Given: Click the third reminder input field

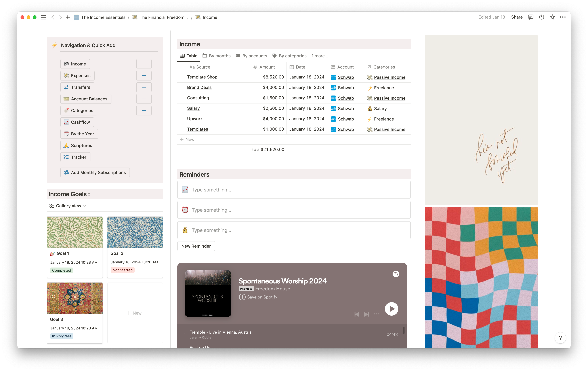Looking at the screenshot, I should pos(294,230).
